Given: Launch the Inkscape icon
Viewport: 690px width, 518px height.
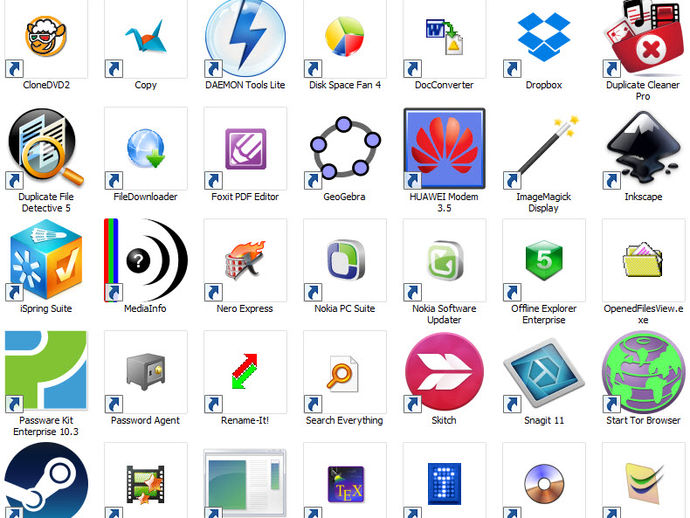Looking at the screenshot, I should coord(643,150).
